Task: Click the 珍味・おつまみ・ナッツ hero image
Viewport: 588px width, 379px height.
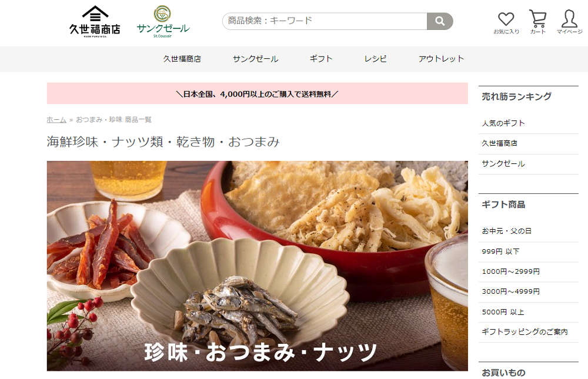Action: pos(258,266)
